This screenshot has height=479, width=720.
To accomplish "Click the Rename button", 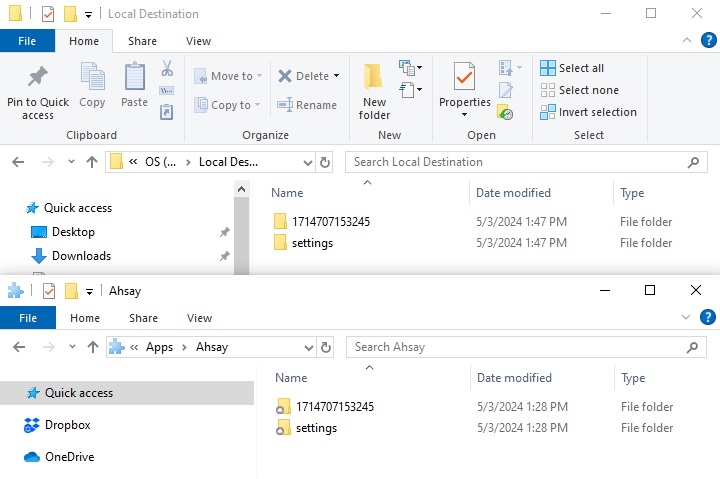I will (307, 105).
